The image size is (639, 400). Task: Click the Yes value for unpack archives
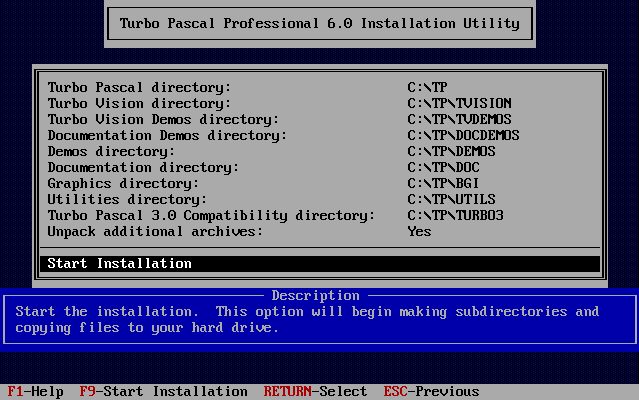click(x=419, y=231)
